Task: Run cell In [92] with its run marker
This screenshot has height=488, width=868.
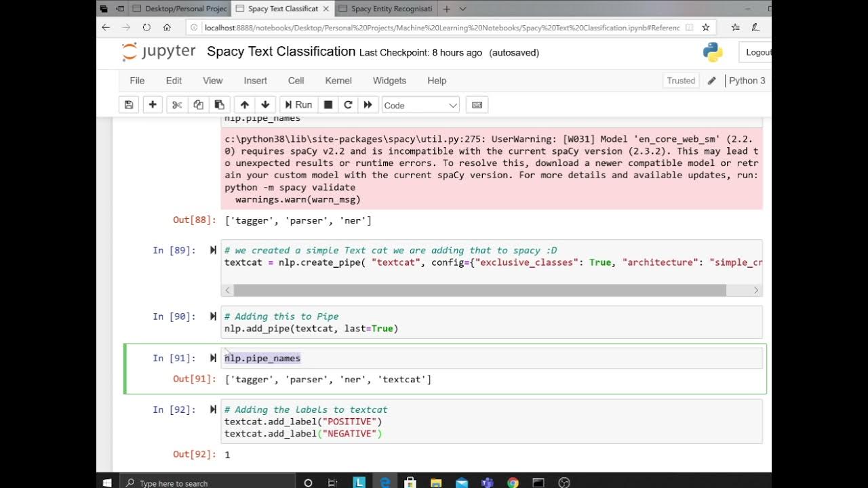Action: coord(214,409)
